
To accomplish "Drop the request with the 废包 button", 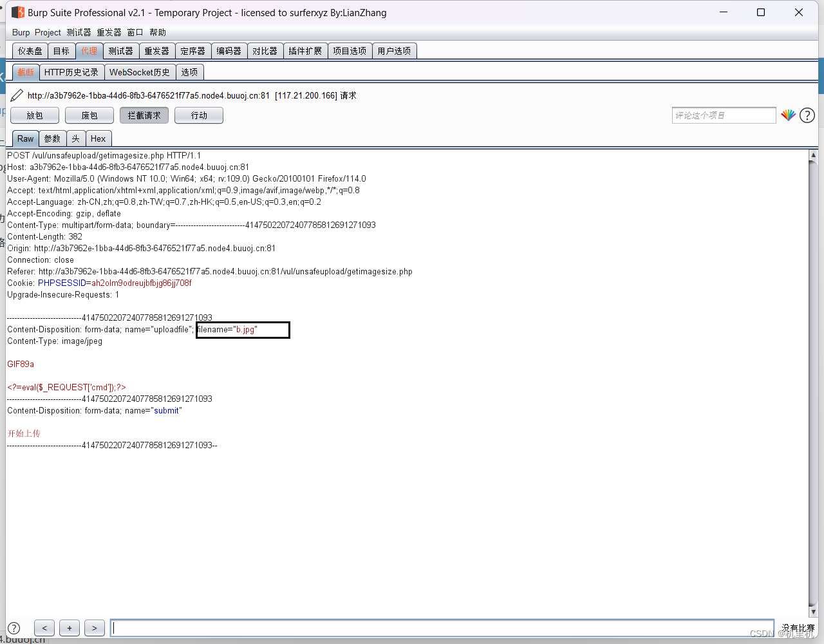I will click(89, 115).
